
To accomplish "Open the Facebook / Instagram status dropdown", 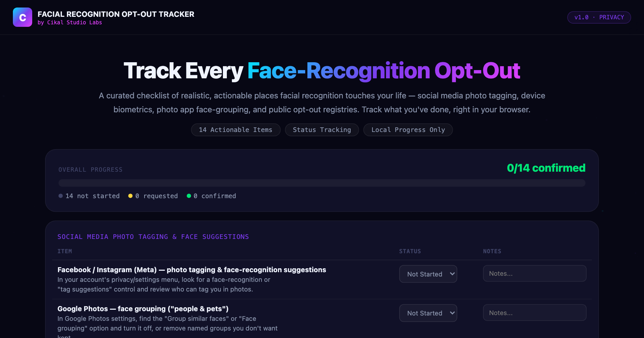I will pos(428,274).
